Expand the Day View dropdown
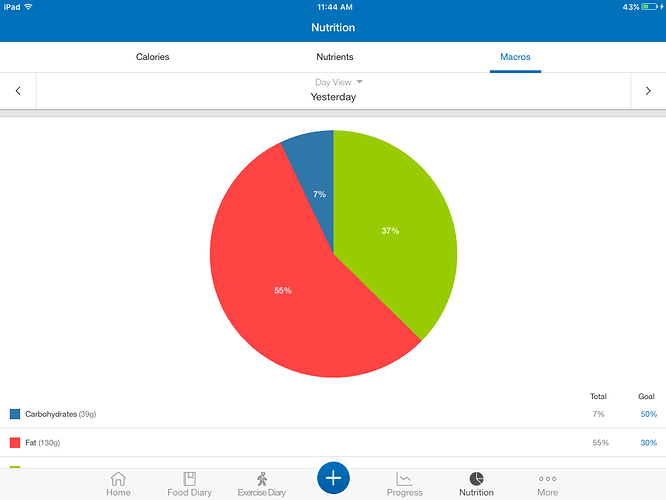 [x=339, y=82]
